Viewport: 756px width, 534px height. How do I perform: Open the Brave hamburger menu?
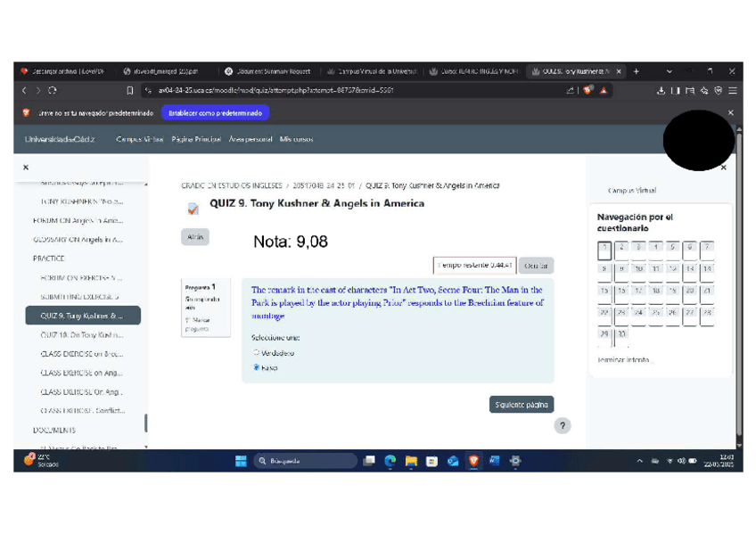click(x=732, y=90)
